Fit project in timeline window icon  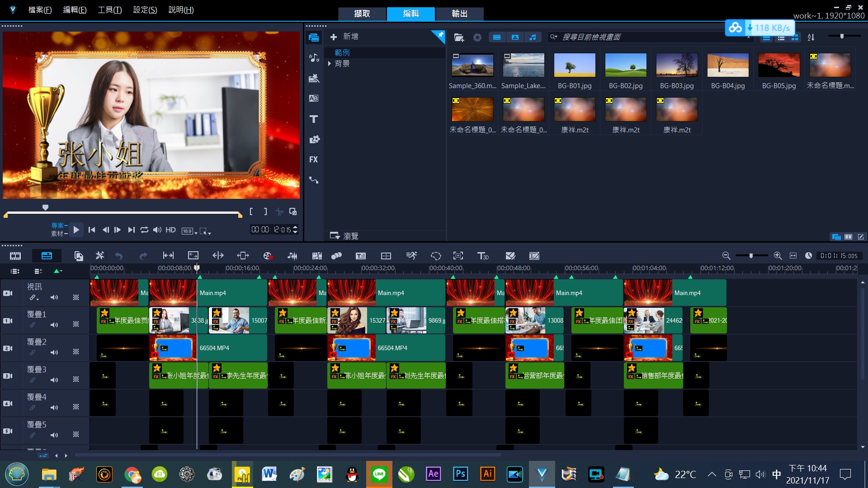(x=793, y=256)
